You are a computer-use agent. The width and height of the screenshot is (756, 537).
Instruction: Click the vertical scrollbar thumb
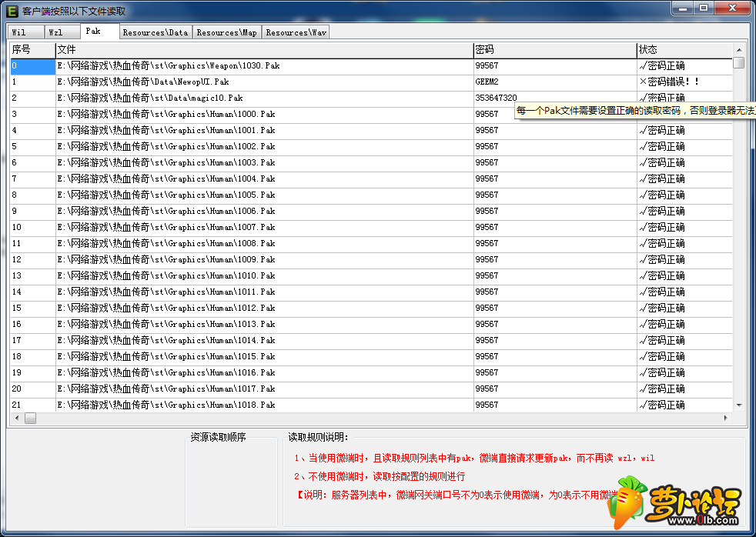738,62
